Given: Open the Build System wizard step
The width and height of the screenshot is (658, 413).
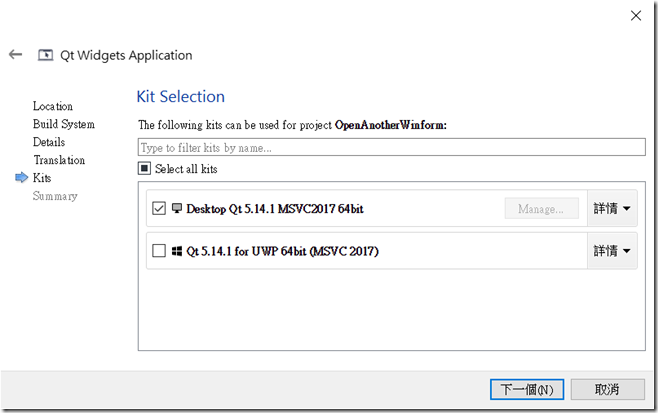Looking at the screenshot, I should point(64,124).
